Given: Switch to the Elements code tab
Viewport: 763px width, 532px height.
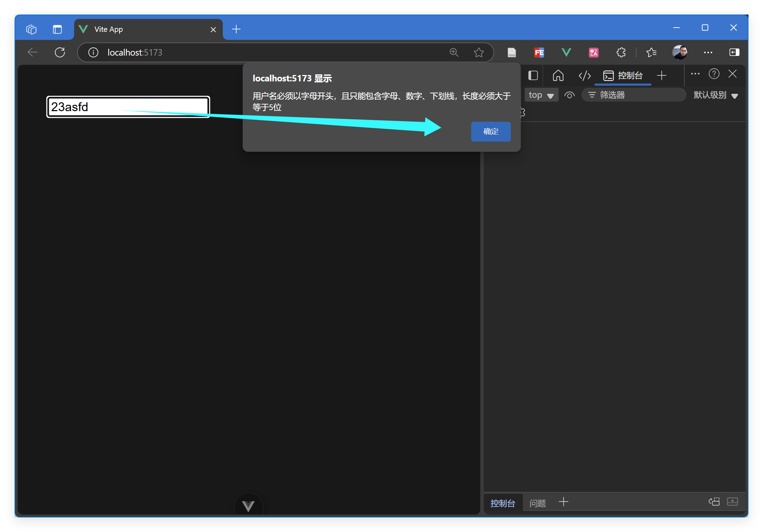Looking at the screenshot, I should [x=585, y=75].
